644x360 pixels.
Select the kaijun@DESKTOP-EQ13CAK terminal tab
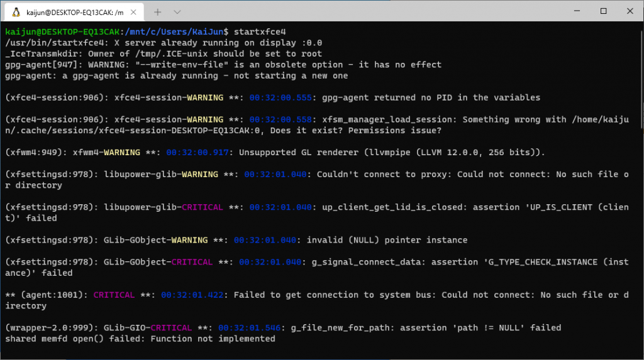[x=74, y=13]
